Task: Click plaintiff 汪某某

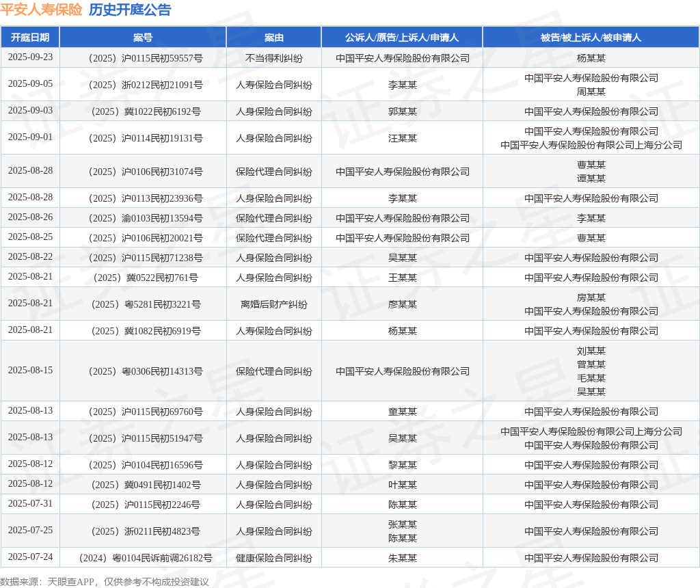Action: pos(402,138)
